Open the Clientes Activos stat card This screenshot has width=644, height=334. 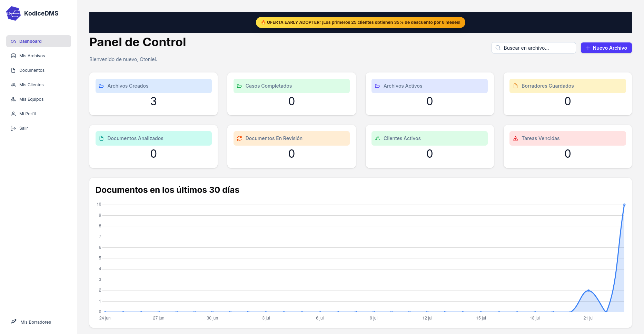(x=429, y=147)
